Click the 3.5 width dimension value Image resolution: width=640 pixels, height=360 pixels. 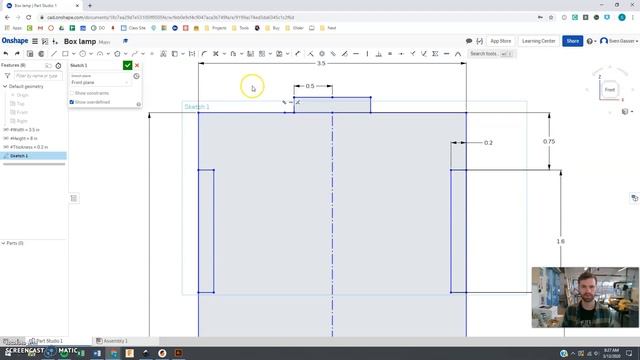(x=321, y=63)
